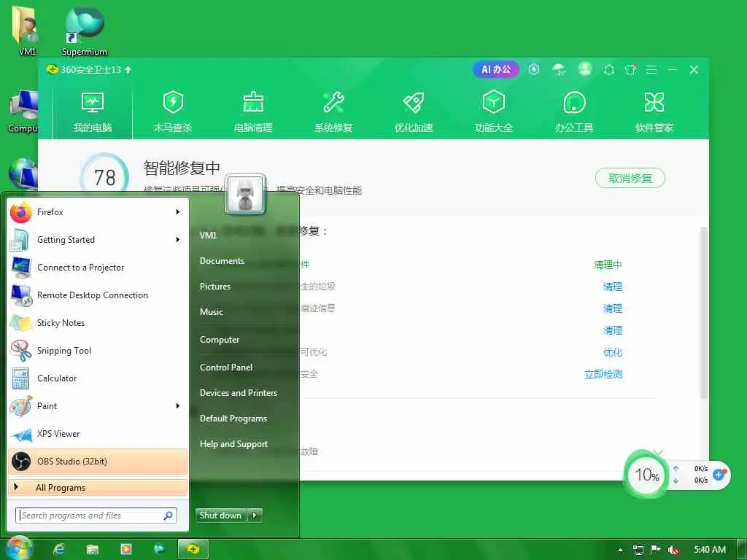Click the 78 score progress circle
The image size is (747, 560).
tap(104, 177)
